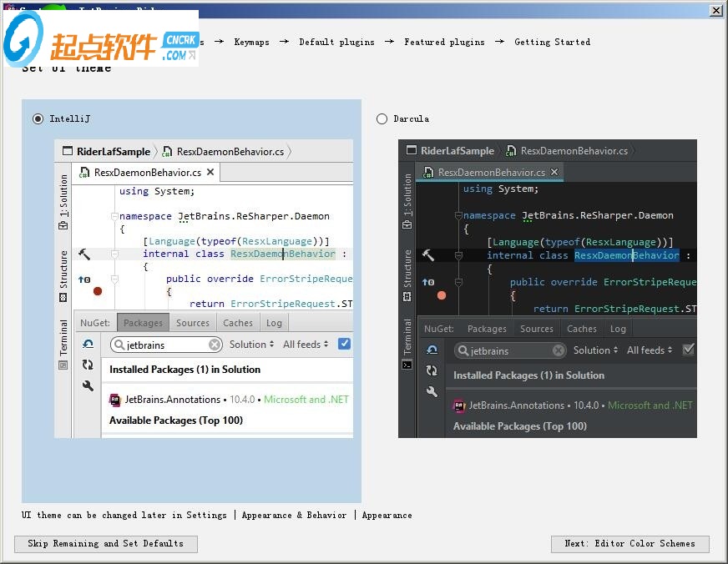Open the All feeds dropdown in Darcula preview
Image resolution: width=728 pixels, height=564 pixels.
point(650,350)
